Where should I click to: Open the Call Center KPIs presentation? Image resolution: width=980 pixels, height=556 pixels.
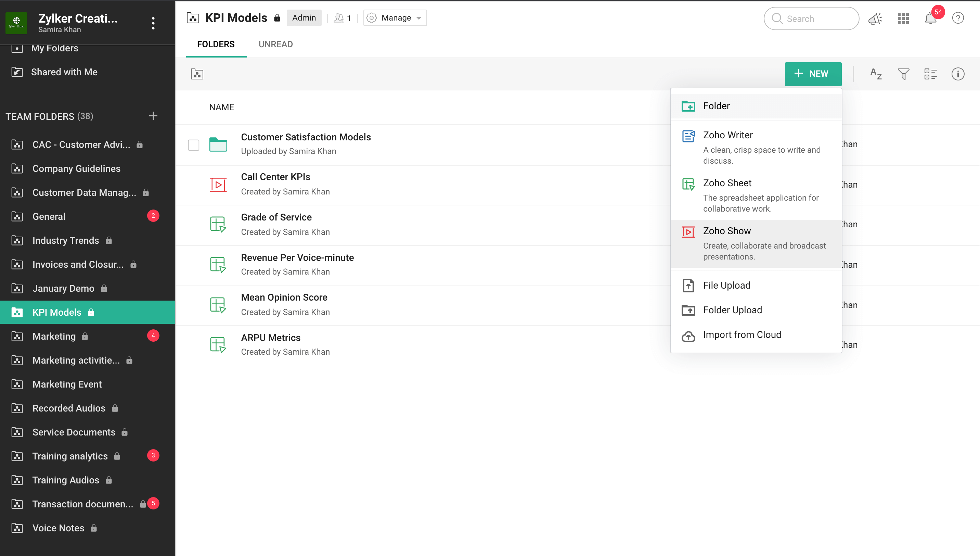[275, 177]
